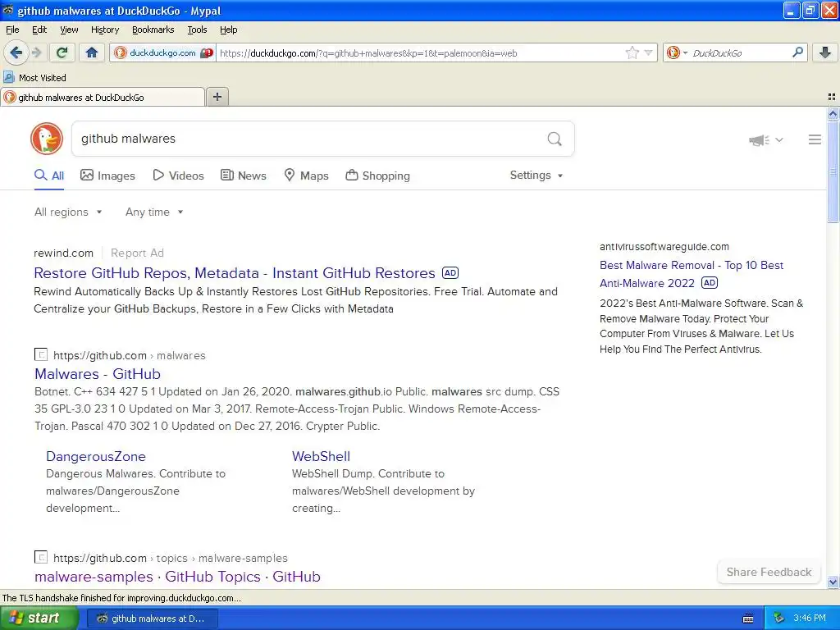Click the tab groups icon at tab bar end
The image size is (840, 630).
coord(832,97)
